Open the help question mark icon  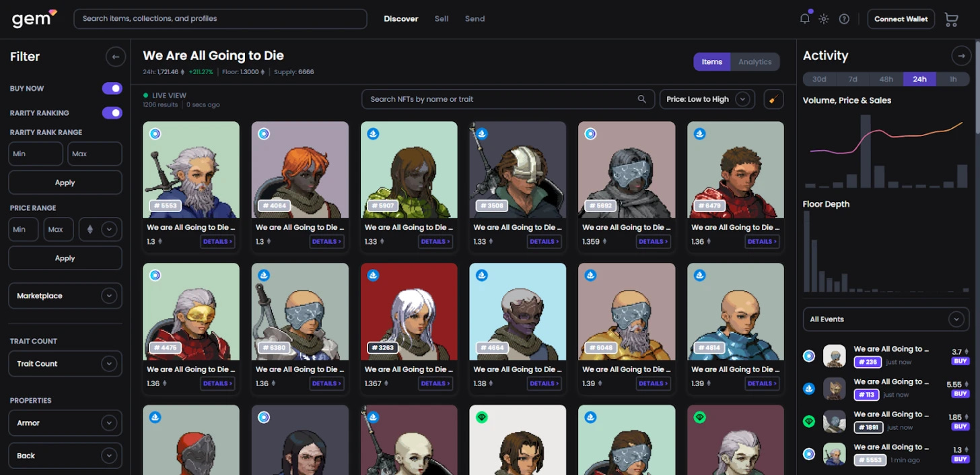844,19
